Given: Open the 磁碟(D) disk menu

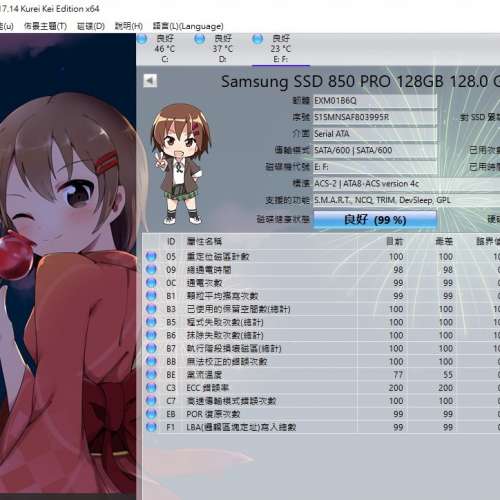Looking at the screenshot, I should (x=91, y=26).
